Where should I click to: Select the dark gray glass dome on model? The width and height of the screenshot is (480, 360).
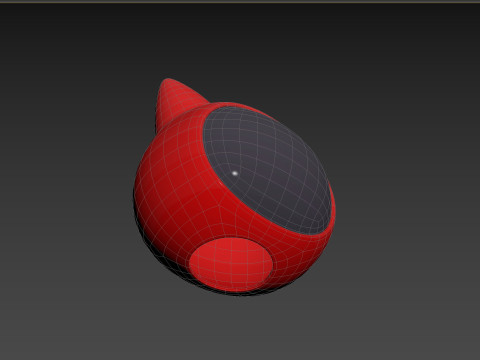[x=268, y=170]
